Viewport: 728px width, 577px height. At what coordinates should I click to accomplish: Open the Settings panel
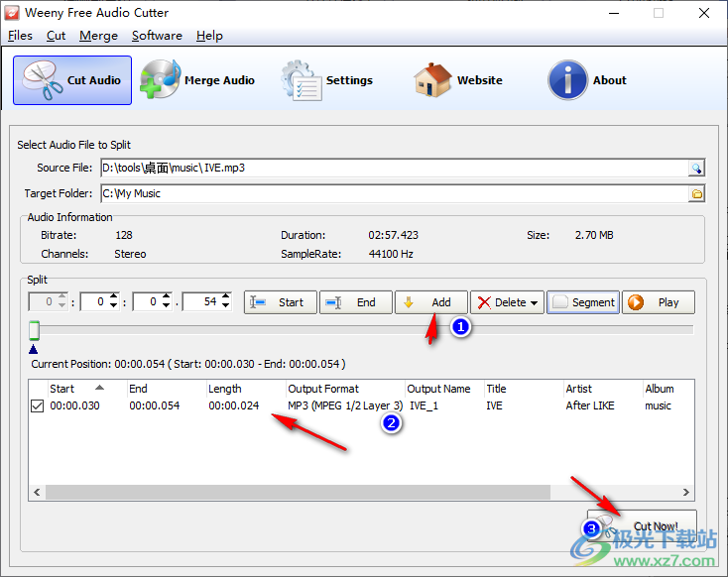(327, 80)
